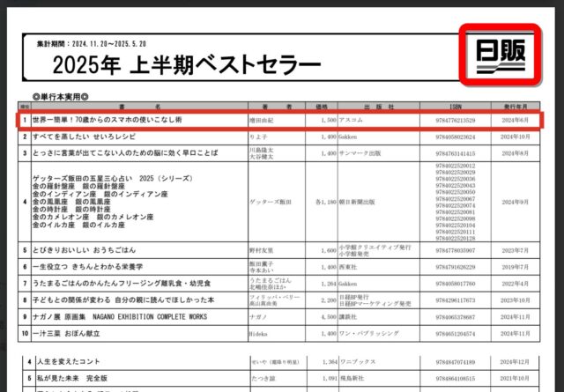Click publication date 2024年9月
The image size is (564, 392).
pyautogui.click(x=516, y=202)
